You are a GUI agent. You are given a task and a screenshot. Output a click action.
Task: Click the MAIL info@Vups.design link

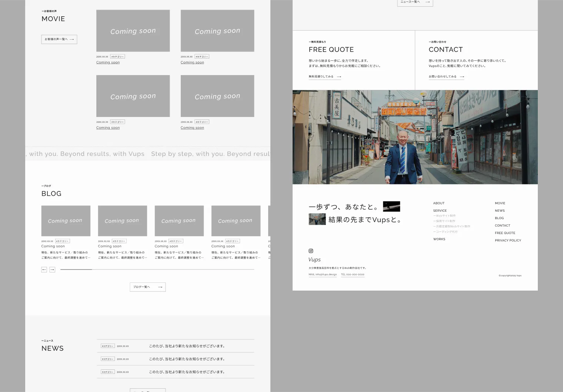coord(323,275)
